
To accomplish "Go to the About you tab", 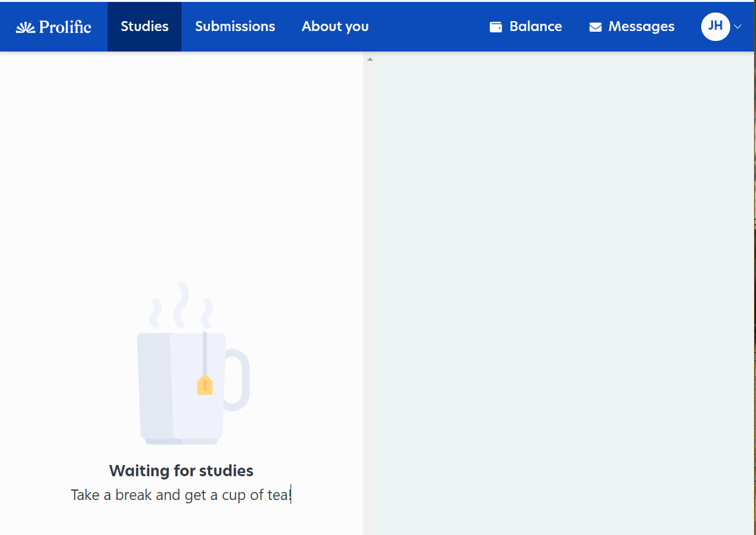I will (335, 26).
